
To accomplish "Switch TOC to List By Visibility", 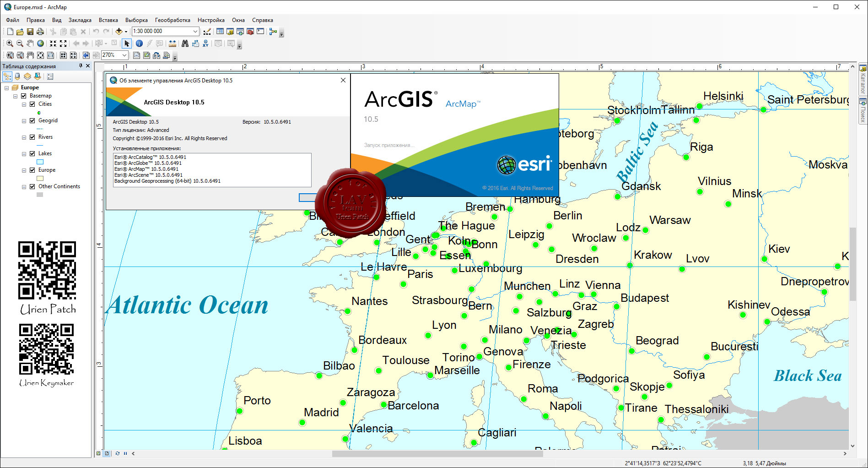I will (x=27, y=76).
